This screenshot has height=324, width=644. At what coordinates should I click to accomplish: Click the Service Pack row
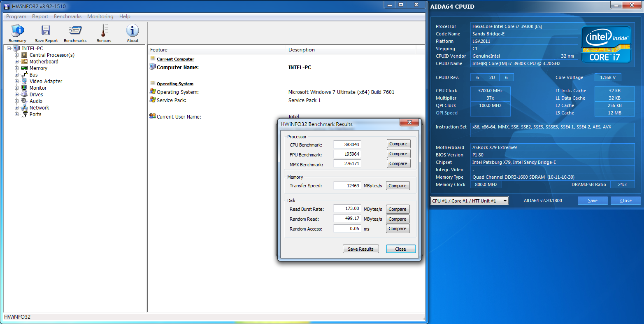[x=286, y=100]
